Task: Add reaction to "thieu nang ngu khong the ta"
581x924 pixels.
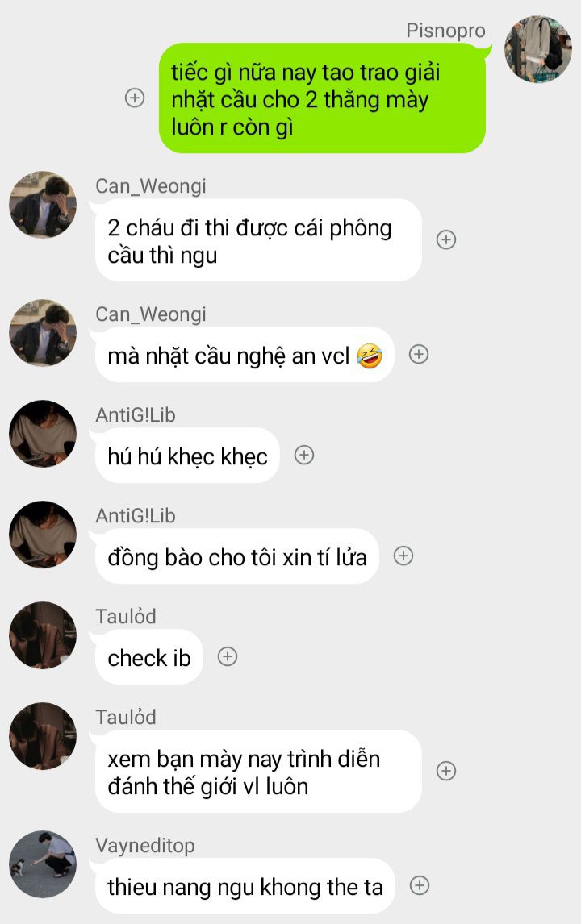Action: pyautogui.click(x=420, y=885)
